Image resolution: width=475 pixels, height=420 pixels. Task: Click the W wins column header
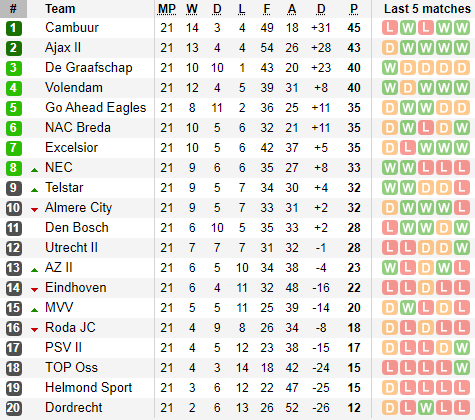192,9
